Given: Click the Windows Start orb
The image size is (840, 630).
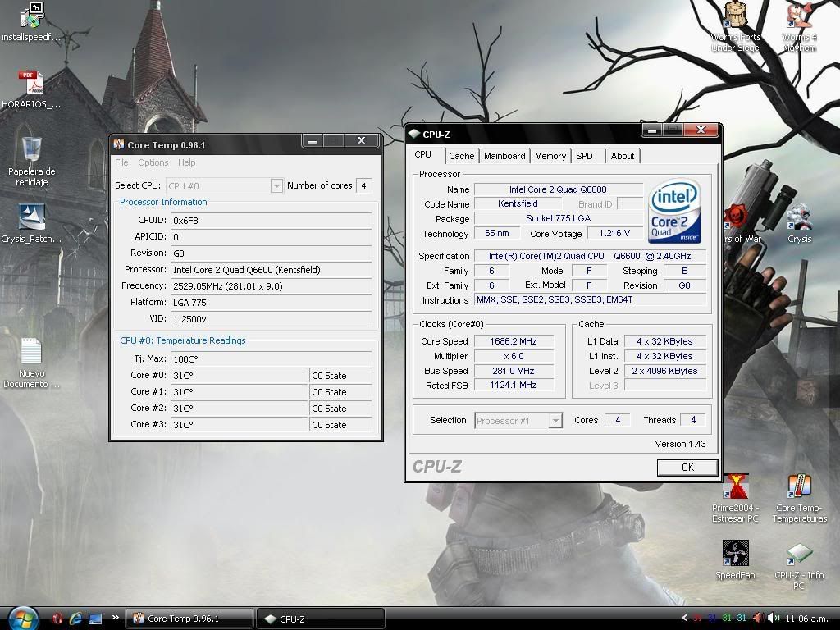Looking at the screenshot, I should pyautogui.click(x=22, y=619).
